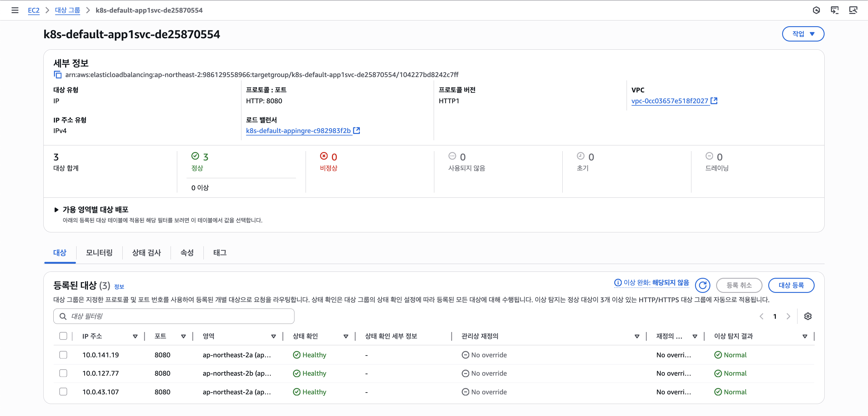Open the vpc-0cc03657e518f2027 link
Image resolution: width=868 pixels, height=416 pixels.
click(x=669, y=101)
